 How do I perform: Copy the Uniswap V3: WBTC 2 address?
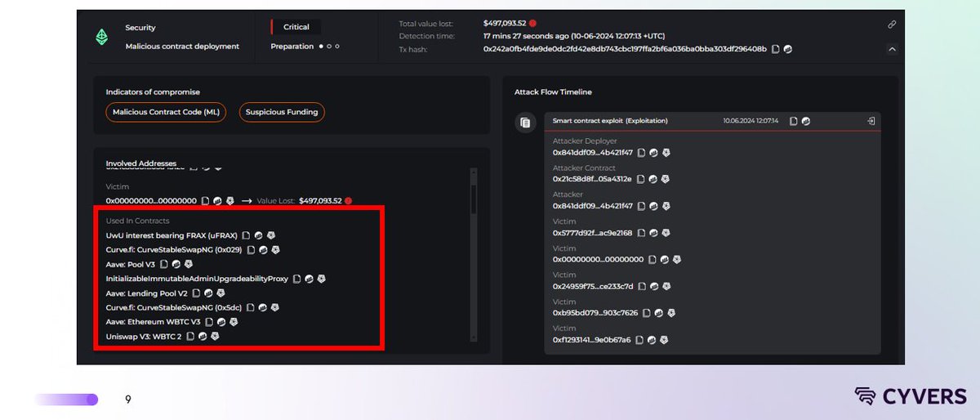coord(190,336)
